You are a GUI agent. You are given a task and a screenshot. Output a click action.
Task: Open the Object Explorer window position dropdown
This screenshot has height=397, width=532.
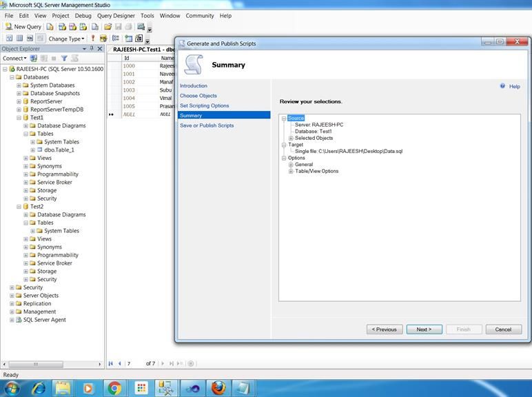click(x=84, y=49)
